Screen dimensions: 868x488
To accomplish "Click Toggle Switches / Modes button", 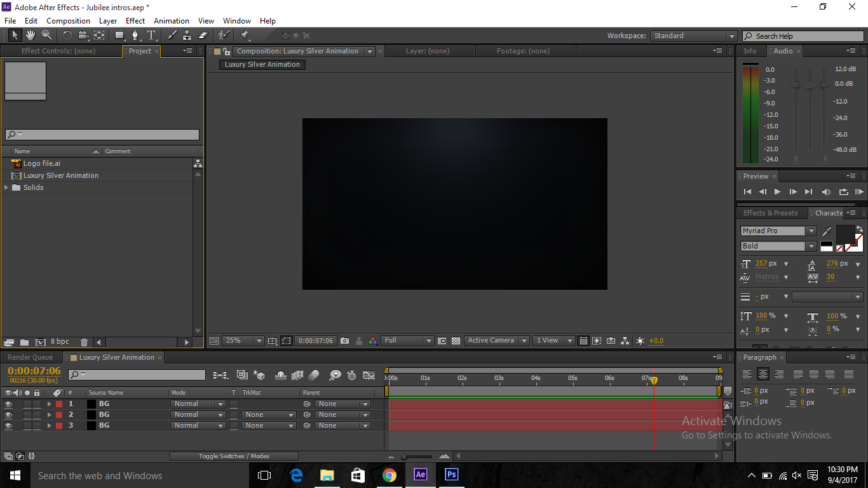I will point(234,456).
